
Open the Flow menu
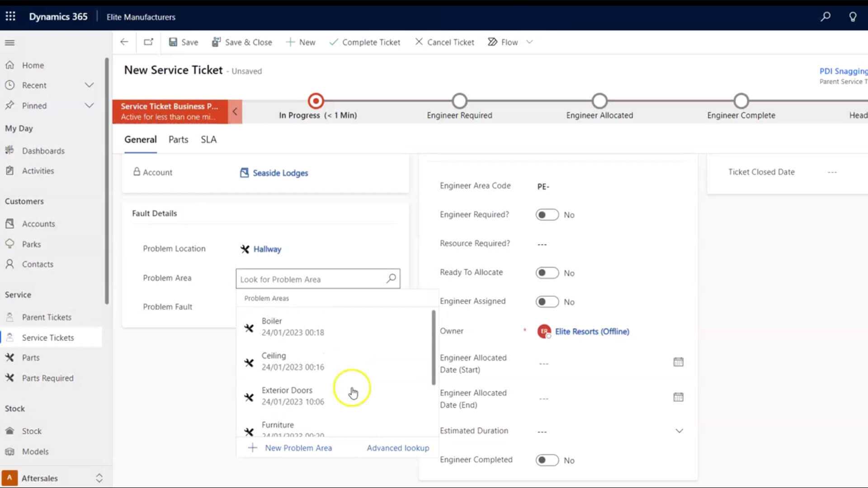coord(503,42)
